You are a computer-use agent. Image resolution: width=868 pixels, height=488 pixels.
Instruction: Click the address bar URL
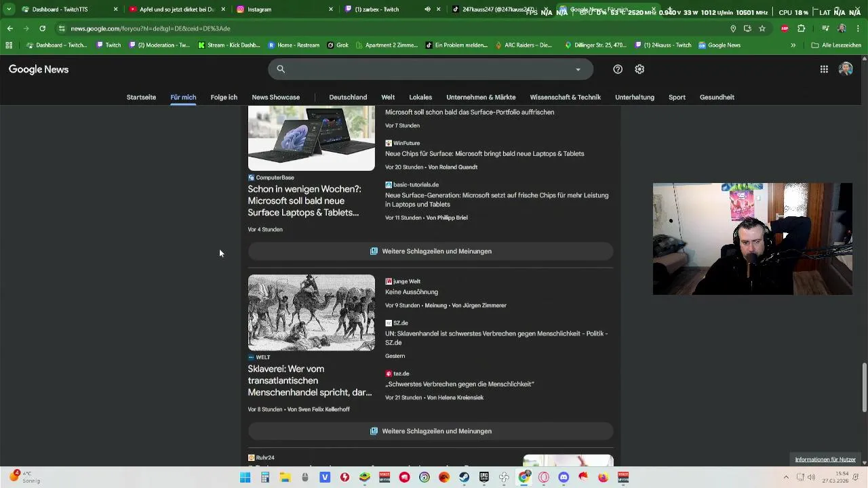tap(151, 28)
